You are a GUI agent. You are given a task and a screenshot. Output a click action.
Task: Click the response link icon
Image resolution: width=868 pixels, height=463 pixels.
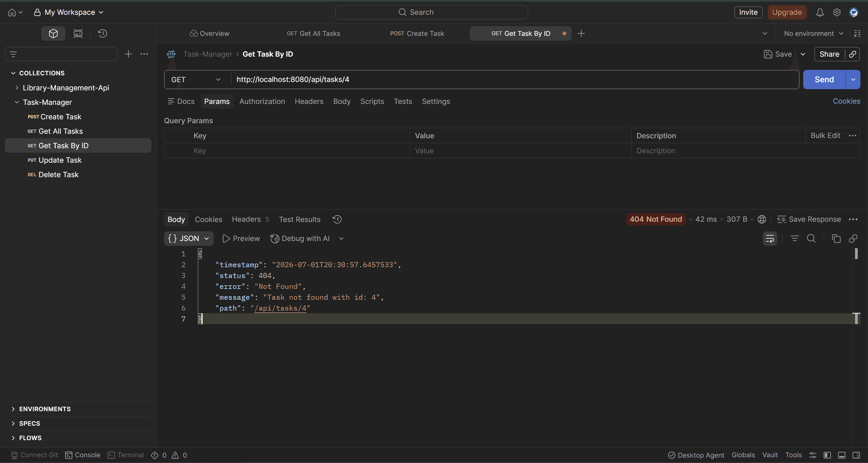point(853,238)
